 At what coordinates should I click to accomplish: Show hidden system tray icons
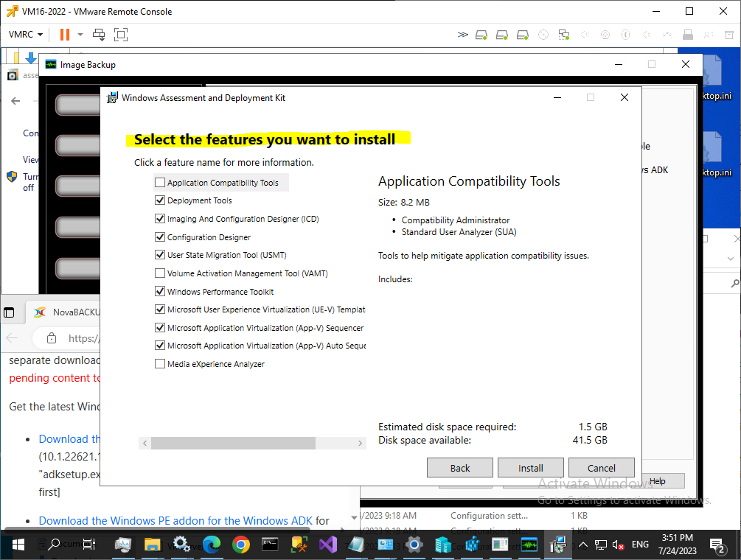583,545
